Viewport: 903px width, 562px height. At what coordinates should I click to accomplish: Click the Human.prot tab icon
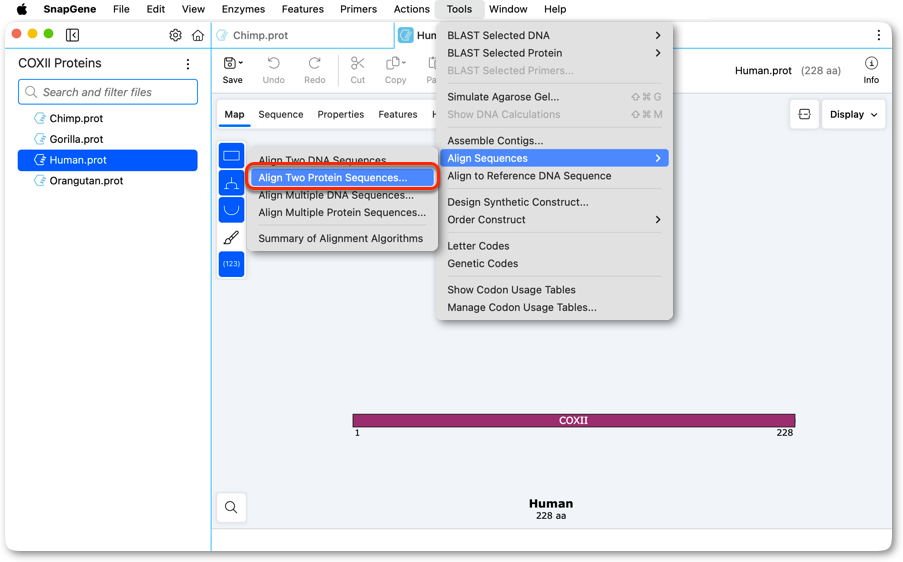tap(406, 35)
